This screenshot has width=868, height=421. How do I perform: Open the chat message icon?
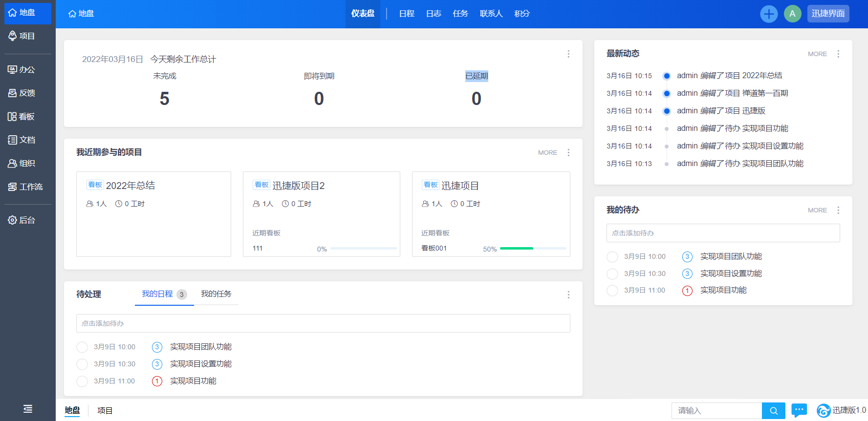tap(799, 410)
